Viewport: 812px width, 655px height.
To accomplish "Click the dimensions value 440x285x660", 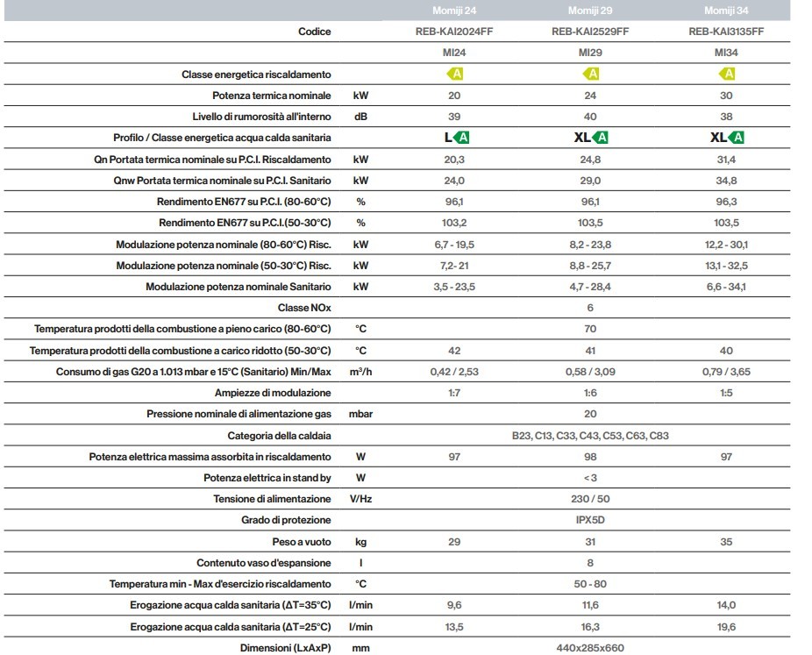I will (590, 647).
